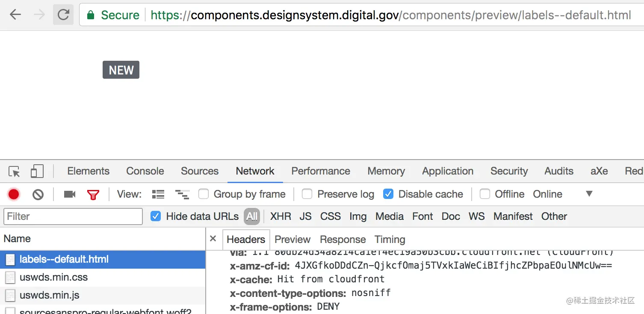644x314 pixels.
Task: Open the Sources tab
Action: [200, 171]
